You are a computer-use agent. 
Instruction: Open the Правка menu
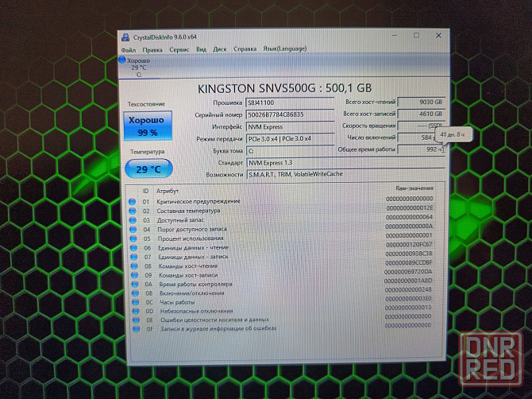152,50
